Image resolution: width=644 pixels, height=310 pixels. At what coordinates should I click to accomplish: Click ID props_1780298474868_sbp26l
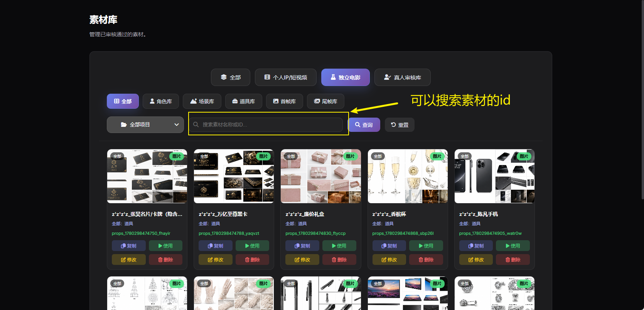click(403, 233)
